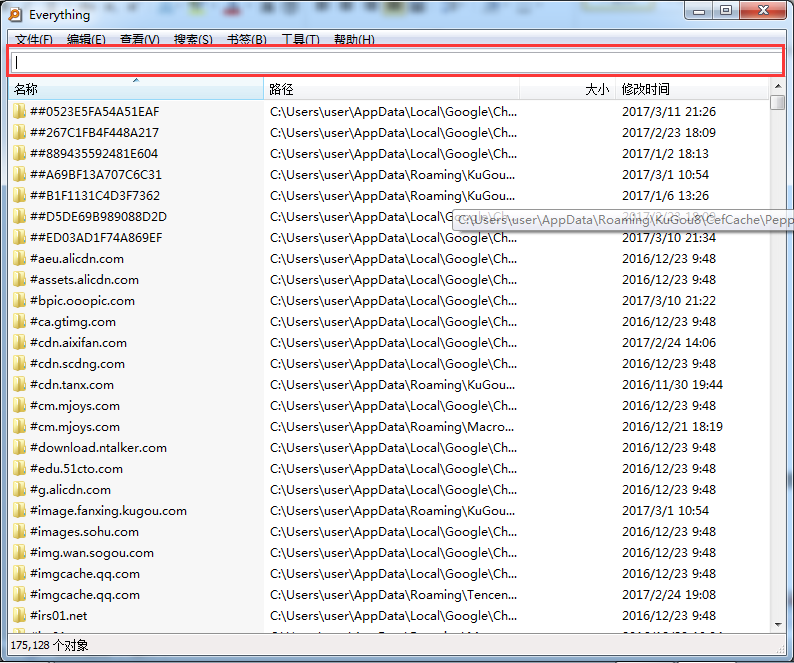Select folder icon of #irs01.net
Image resolution: width=794 pixels, height=663 pixels.
pyautogui.click(x=19, y=616)
